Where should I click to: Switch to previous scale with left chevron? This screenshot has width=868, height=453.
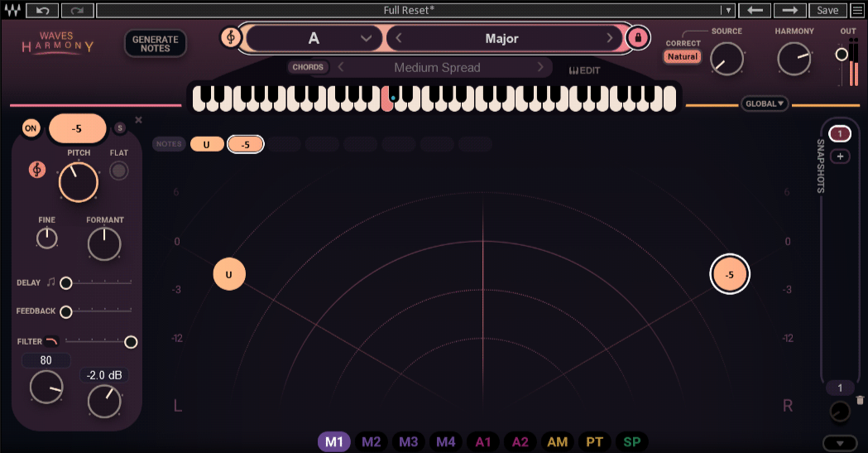(x=399, y=38)
